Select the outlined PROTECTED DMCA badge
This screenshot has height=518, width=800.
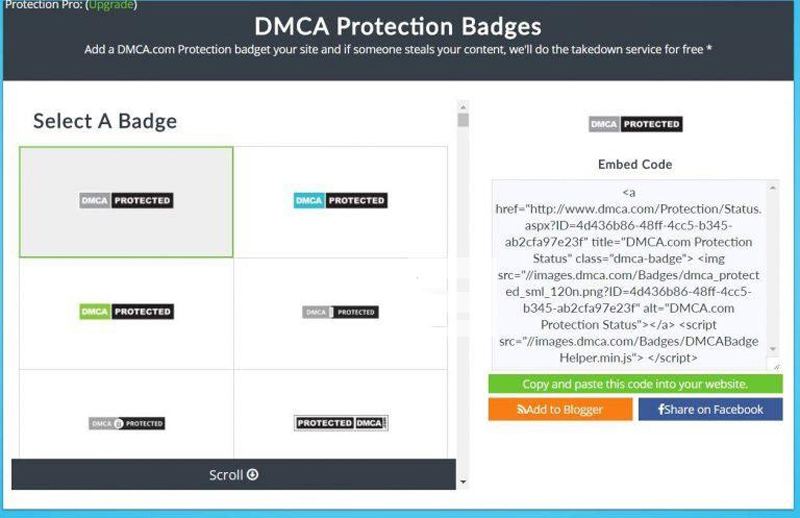(340, 423)
